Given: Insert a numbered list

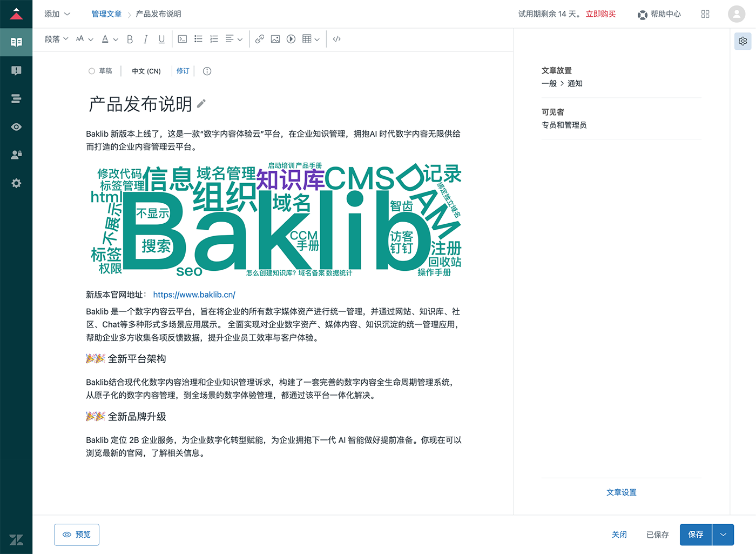Looking at the screenshot, I should click(x=214, y=39).
